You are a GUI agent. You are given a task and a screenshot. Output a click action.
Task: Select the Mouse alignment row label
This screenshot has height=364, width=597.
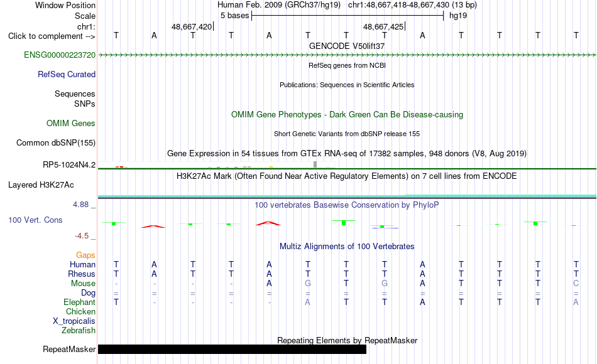[x=83, y=284]
